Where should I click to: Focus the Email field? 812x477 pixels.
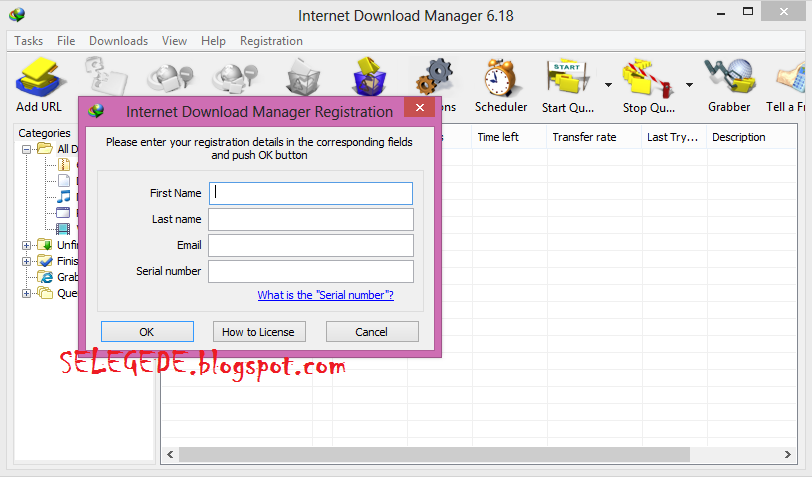(311, 245)
